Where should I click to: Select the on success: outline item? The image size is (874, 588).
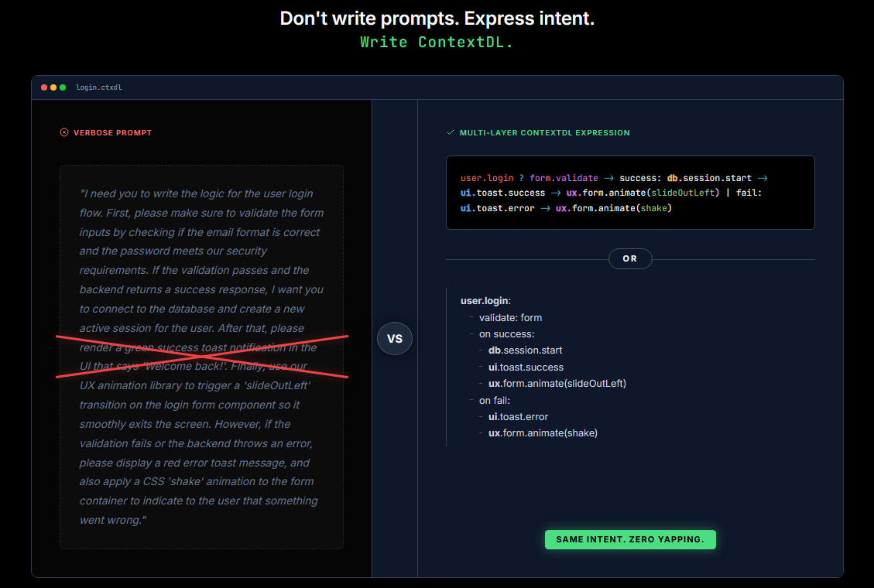click(x=507, y=334)
